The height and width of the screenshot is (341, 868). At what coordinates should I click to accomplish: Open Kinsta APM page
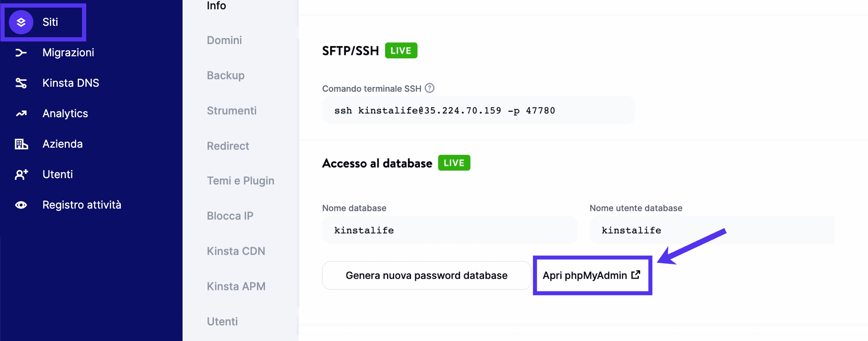pos(236,286)
